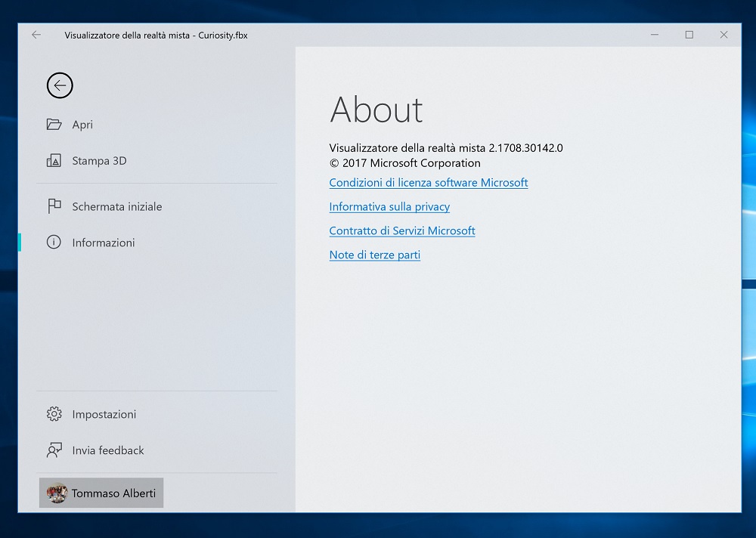756x538 pixels.
Task: Select the Impostazioni text entry
Action: click(x=104, y=414)
